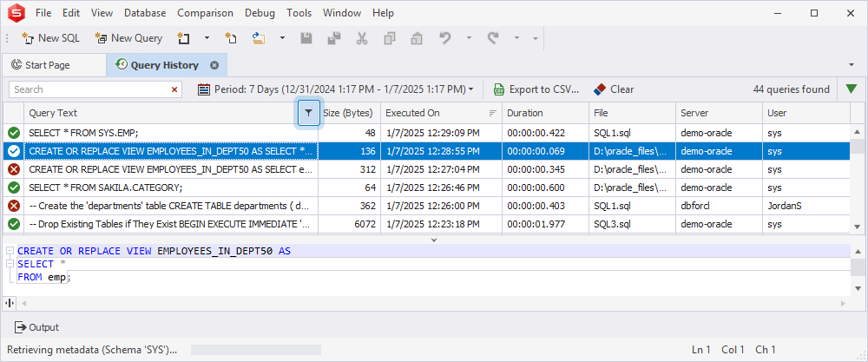Open the new object dropdown arrow
The height and width of the screenshot is (362, 868).
tap(207, 38)
